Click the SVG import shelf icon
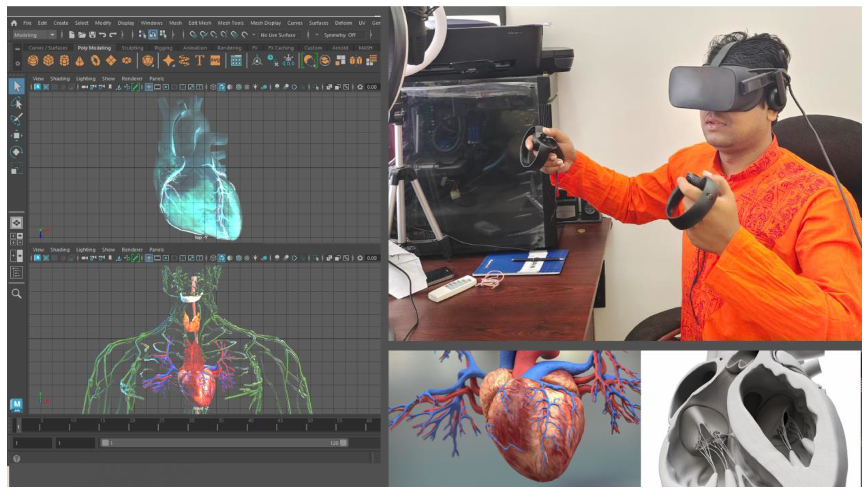The image size is (868, 492). pyautogui.click(x=215, y=61)
